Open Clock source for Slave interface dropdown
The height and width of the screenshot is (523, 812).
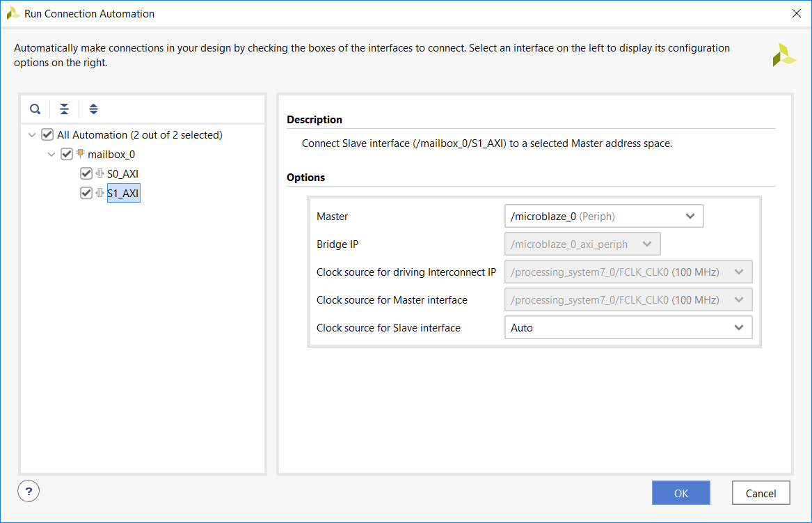[628, 327]
